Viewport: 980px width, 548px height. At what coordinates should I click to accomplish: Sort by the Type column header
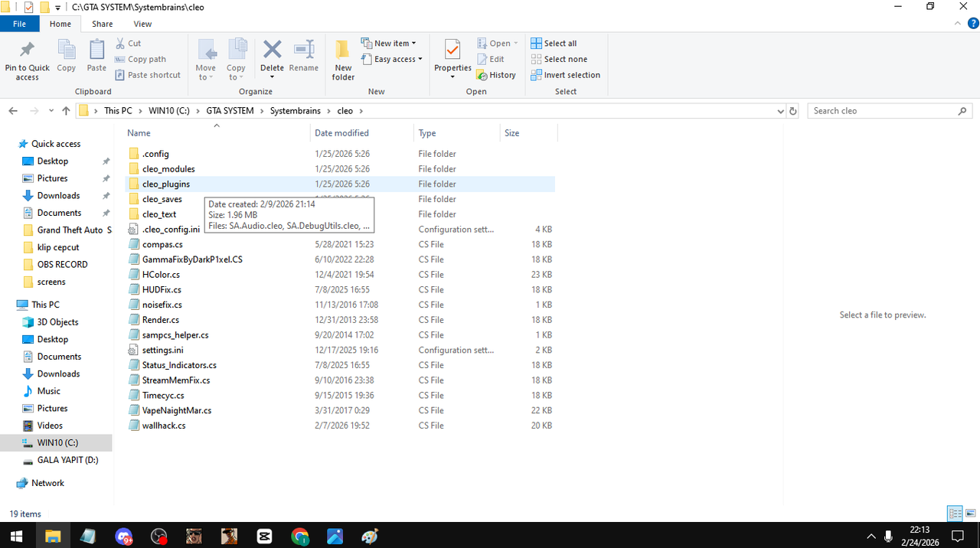click(x=457, y=133)
